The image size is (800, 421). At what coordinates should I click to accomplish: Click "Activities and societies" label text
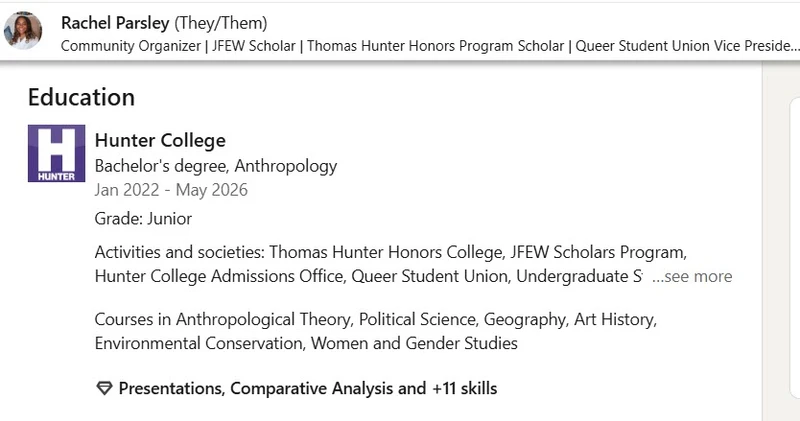179,252
